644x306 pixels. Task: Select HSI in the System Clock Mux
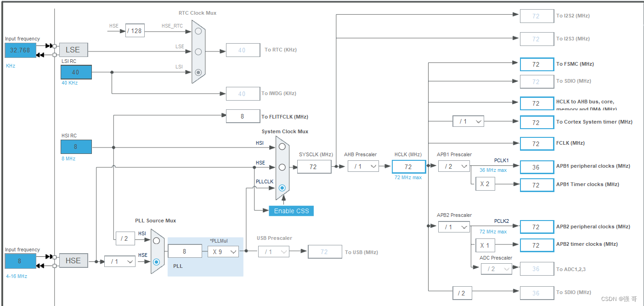282,147
